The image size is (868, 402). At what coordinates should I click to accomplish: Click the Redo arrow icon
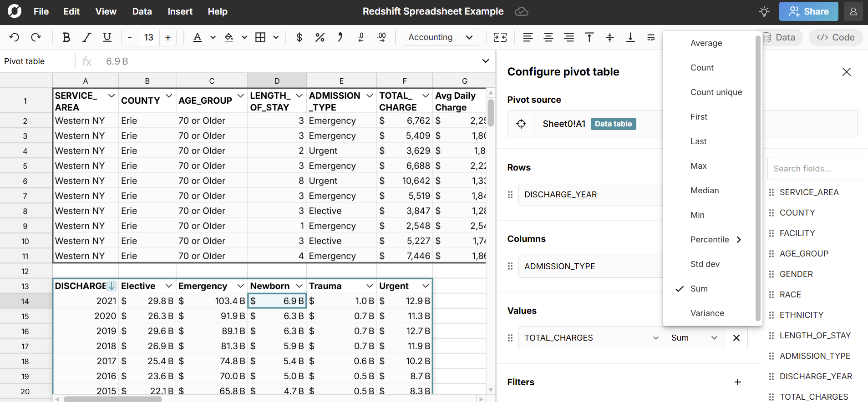[x=36, y=37]
